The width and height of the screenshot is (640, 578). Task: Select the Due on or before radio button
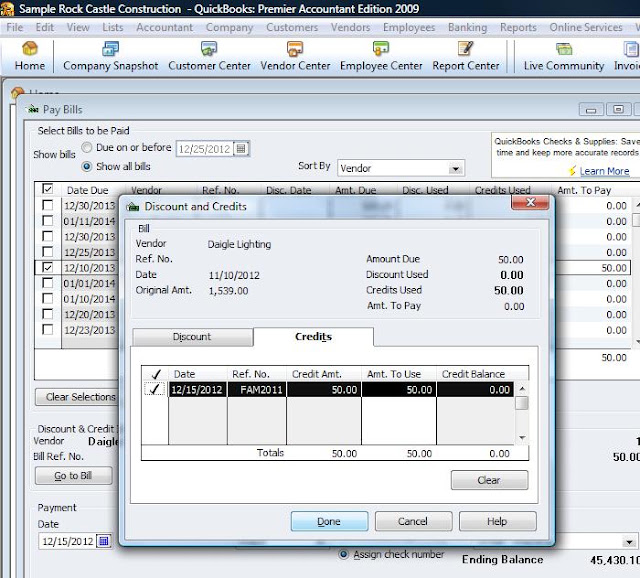[x=87, y=147]
